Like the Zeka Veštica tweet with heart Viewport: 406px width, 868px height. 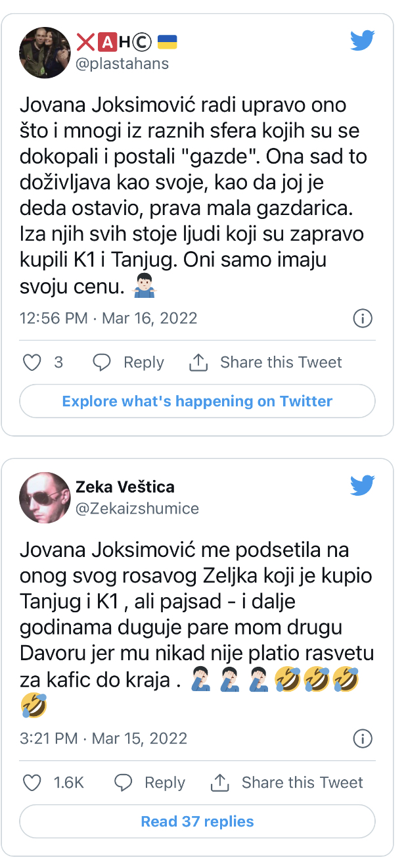pos(32,783)
